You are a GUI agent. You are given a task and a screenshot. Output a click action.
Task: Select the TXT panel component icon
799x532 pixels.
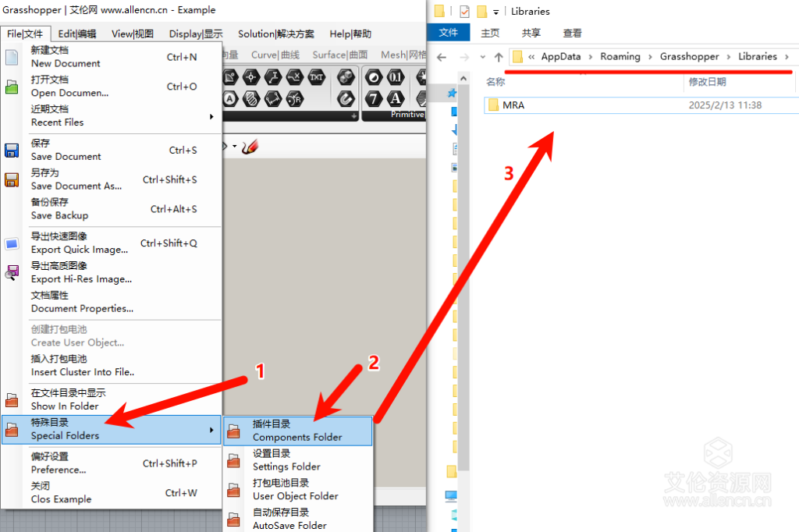317,77
